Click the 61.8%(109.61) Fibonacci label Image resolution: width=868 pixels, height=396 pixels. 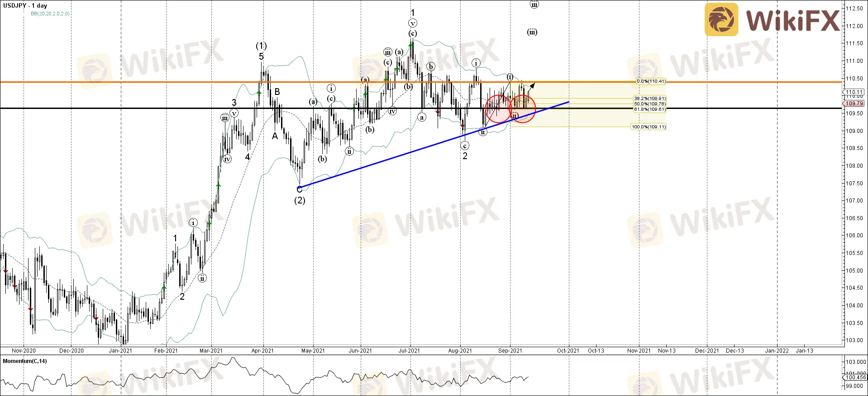[650, 109]
